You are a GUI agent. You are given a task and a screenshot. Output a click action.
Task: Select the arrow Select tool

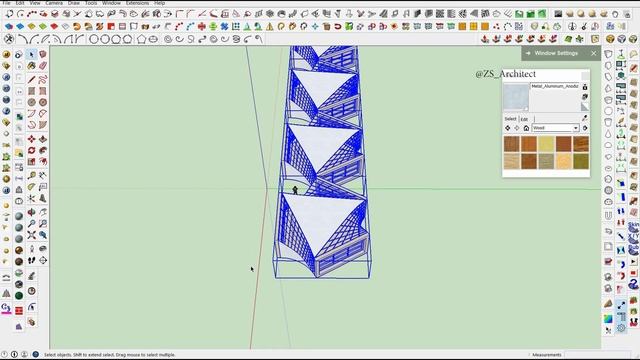click(31, 55)
